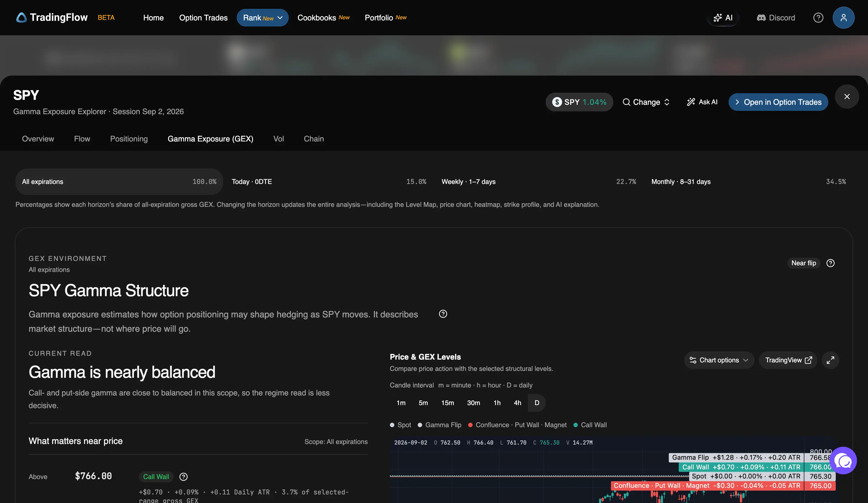Click the Gamma Flip chart level label

(x=736, y=457)
